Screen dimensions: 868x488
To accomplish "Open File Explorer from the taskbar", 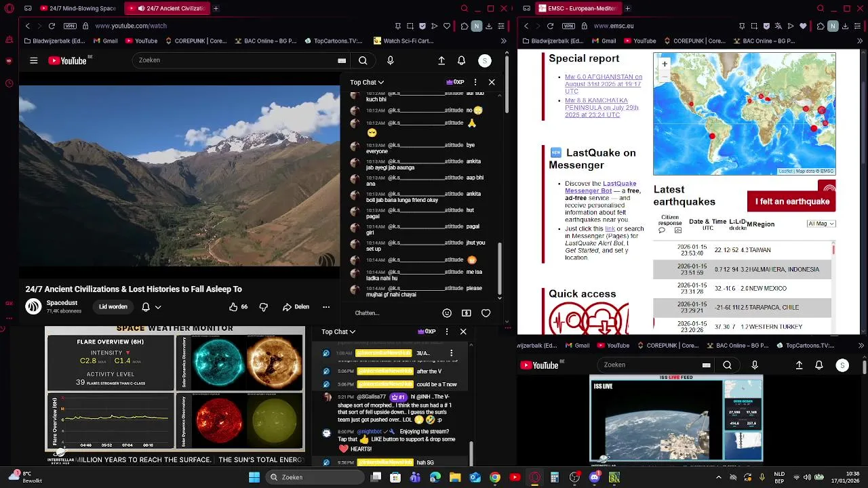I will pyautogui.click(x=455, y=477).
